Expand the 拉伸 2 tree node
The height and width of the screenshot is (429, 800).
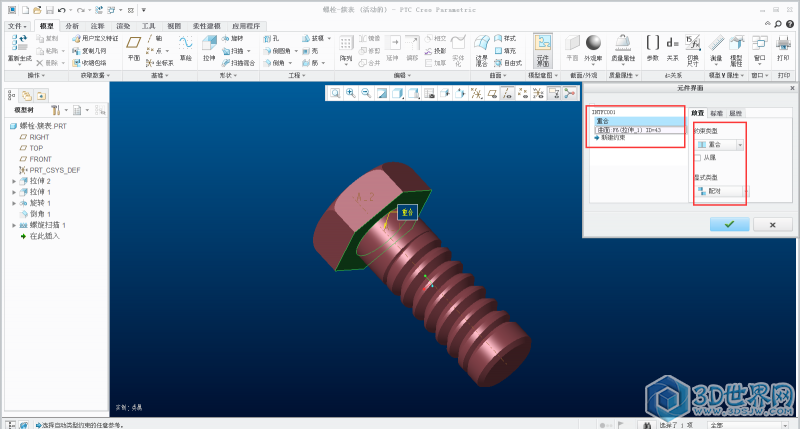click(14, 181)
